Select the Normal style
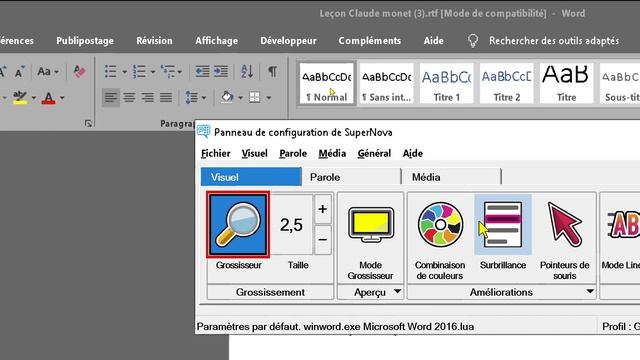The width and height of the screenshot is (640, 360). (x=327, y=84)
